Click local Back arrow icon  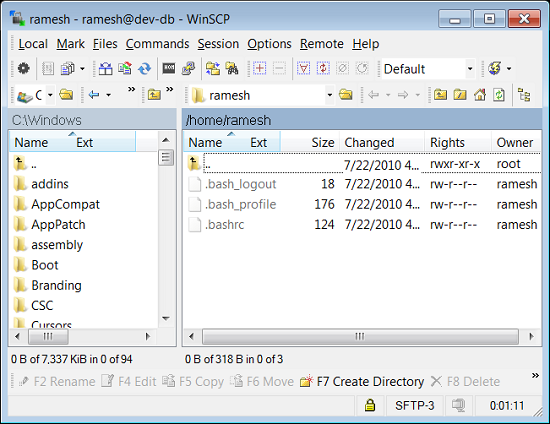tap(94, 95)
